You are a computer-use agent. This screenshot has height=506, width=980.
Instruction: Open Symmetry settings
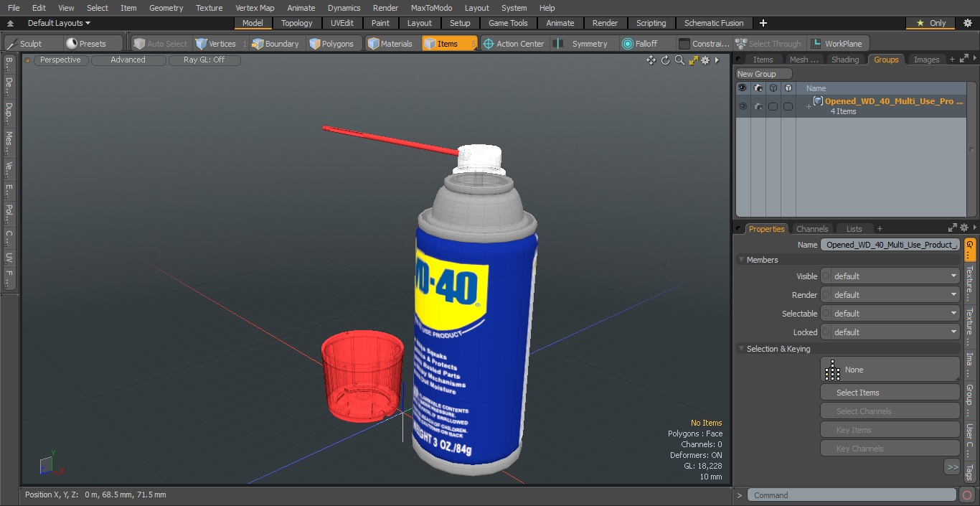tap(581, 44)
